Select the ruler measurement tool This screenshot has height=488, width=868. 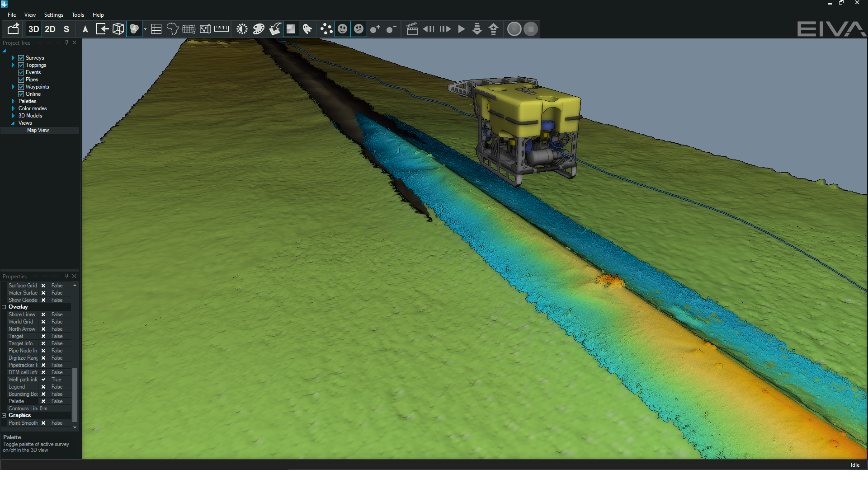(x=222, y=28)
